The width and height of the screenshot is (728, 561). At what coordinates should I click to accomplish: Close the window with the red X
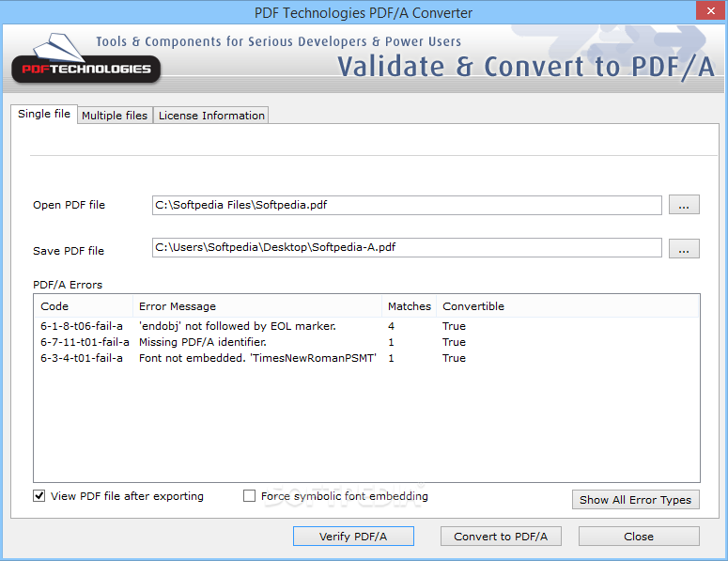tap(710, 10)
